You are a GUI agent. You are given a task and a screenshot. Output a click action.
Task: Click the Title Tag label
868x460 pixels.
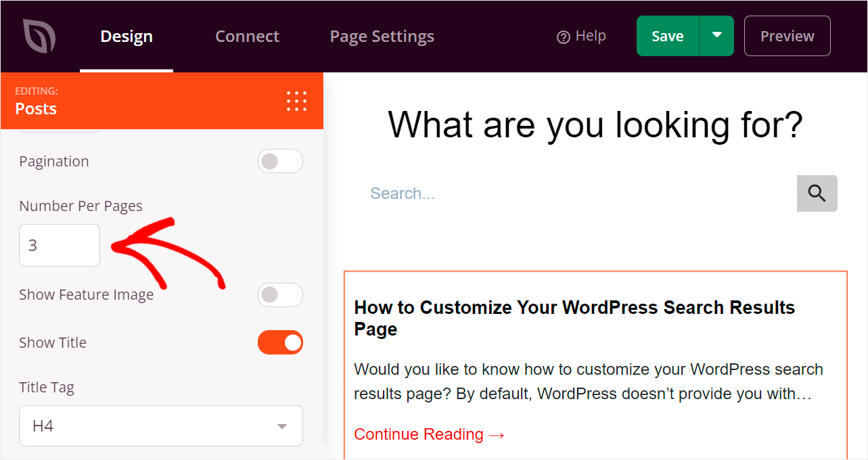(x=47, y=388)
